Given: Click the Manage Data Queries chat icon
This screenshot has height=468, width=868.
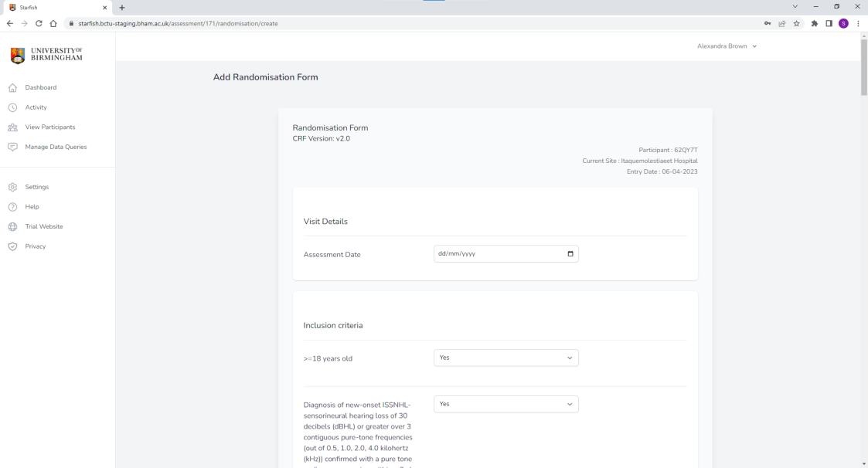Looking at the screenshot, I should (x=12, y=147).
